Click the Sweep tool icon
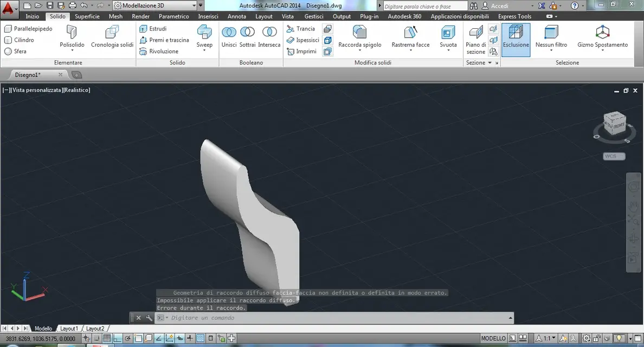Viewport: 644px width, 347px height. pyautogui.click(x=204, y=32)
